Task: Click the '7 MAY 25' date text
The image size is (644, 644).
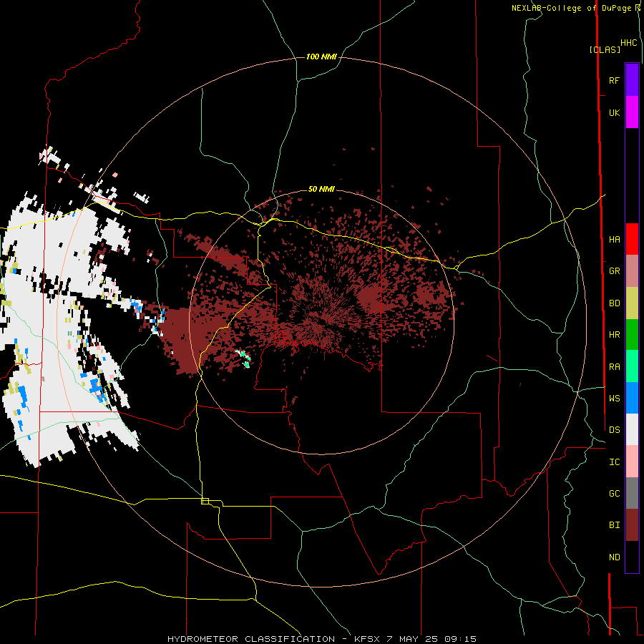Action: (413, 639)
